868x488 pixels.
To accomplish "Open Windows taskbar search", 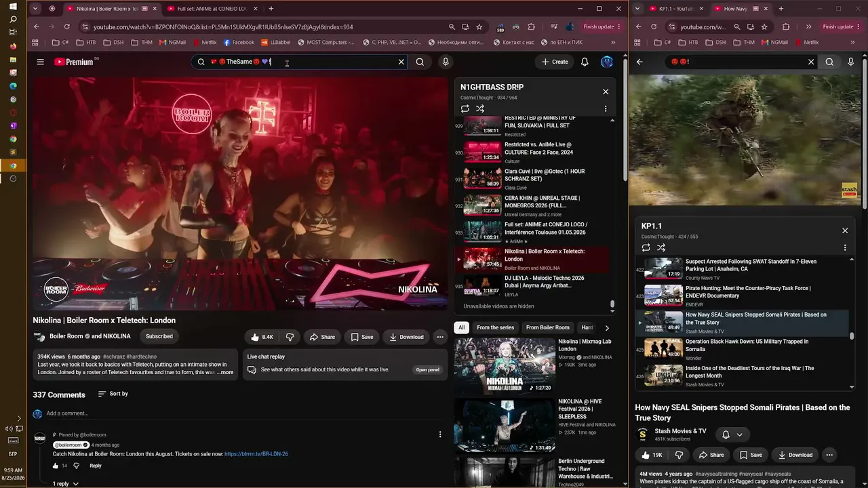I will 13,20.
